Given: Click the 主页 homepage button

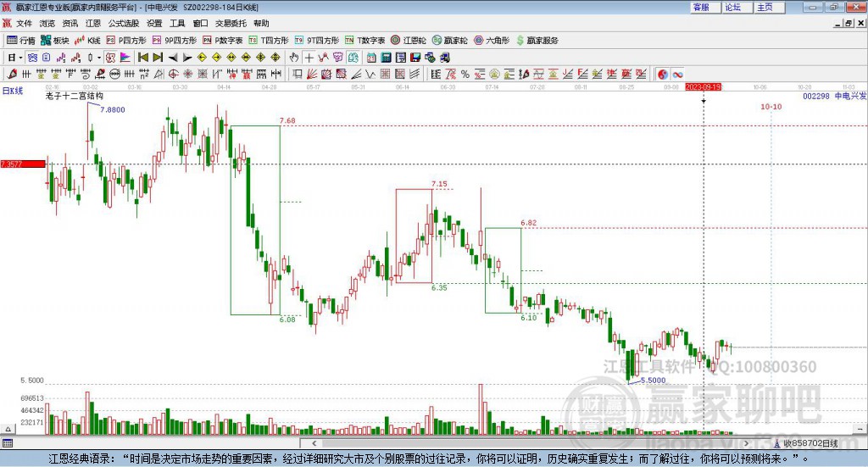Looking at the screenshot, I should [x=770, y=7].
